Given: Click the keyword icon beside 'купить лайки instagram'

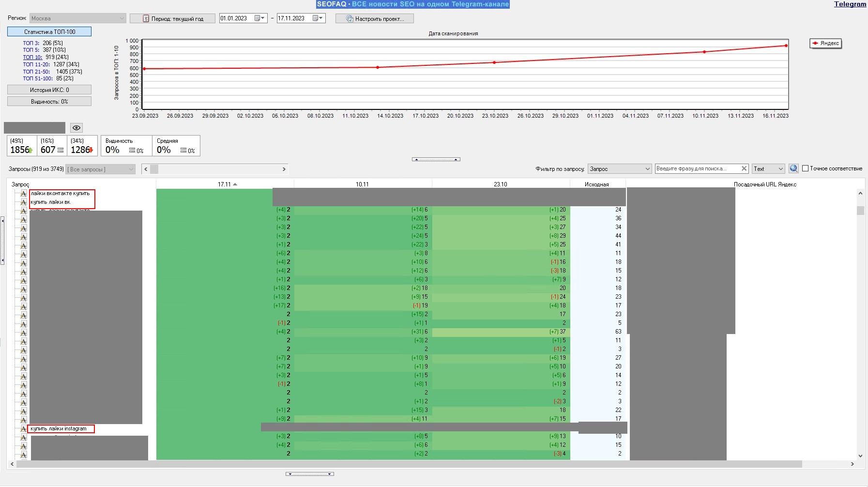Looking at the screenshot, I should [23, 429].
